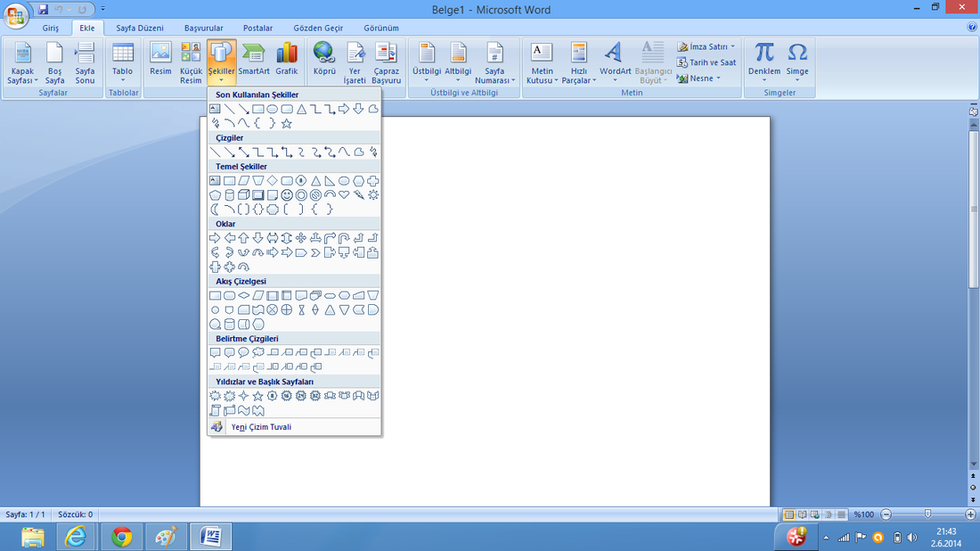Expand the Denklem equation dropdown
The width and height of the screenshot is (980, 551).
764,62
